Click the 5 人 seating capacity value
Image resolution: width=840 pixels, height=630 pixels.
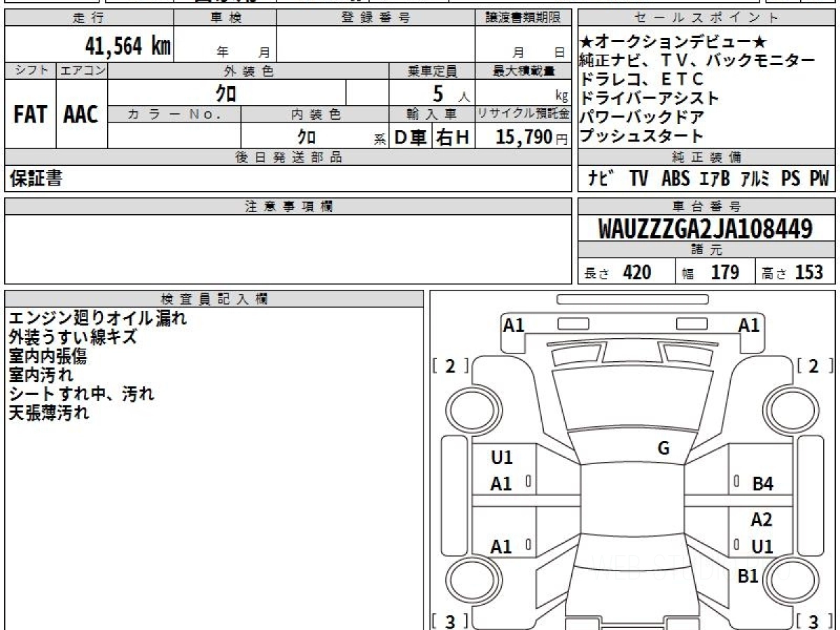coord(450,93)
